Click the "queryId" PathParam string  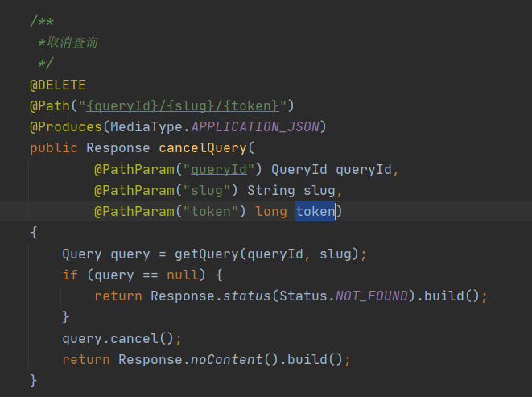tap(219, 169)
